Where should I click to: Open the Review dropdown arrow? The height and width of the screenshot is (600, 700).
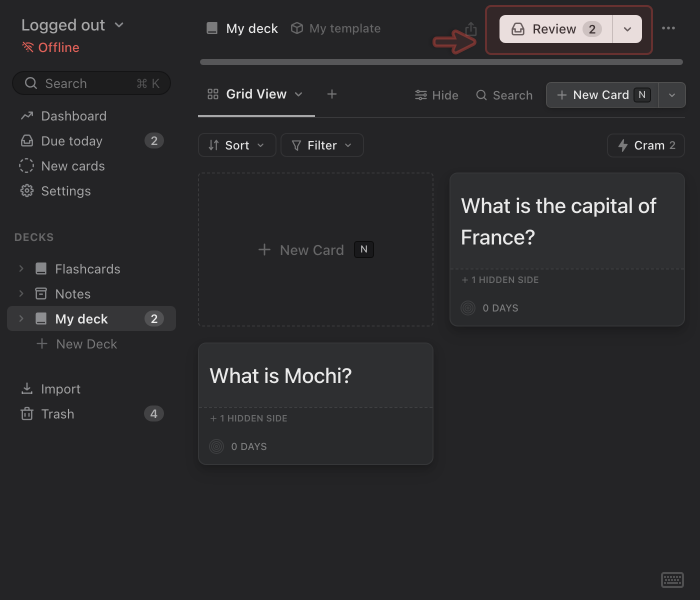[627, 29]
